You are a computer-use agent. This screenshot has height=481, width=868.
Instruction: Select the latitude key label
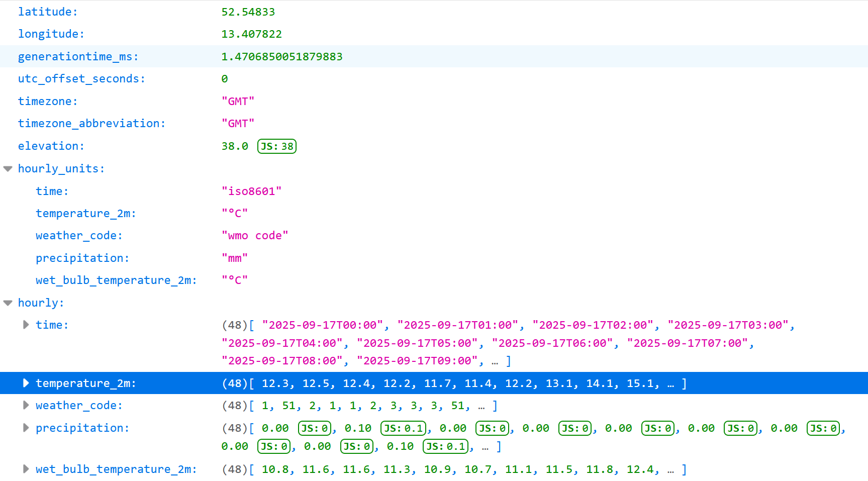(48, 12)
